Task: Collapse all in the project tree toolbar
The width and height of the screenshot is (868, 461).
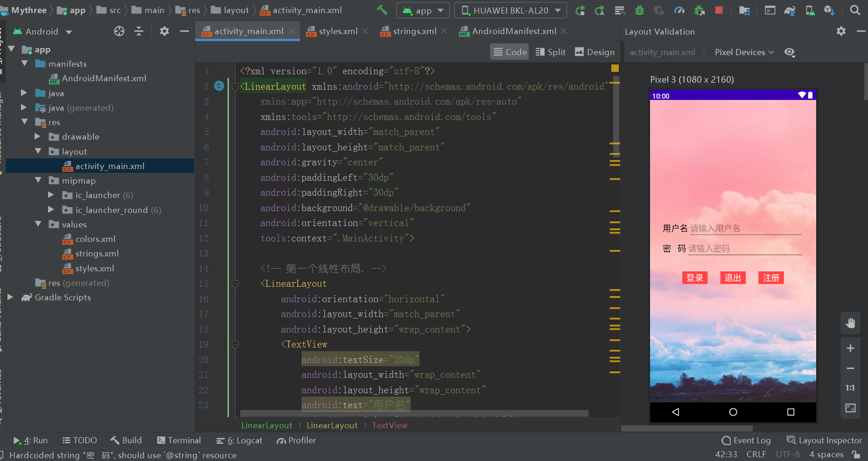Action: click(139, 31)
